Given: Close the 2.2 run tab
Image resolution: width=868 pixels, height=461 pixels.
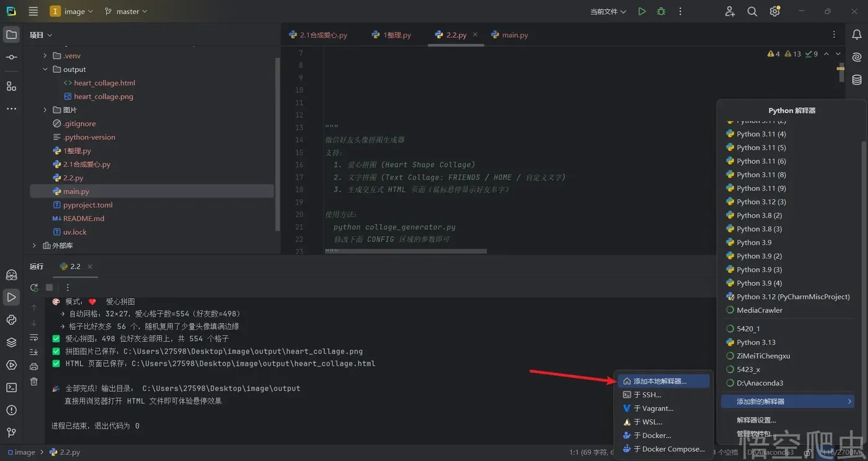Looking at the screenshot, I should pyautogui.click(x=90, y=266).
